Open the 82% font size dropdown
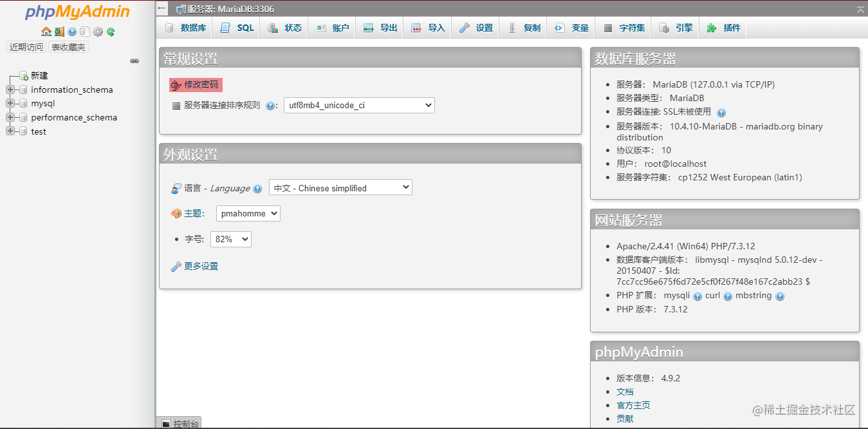The image size is (868, 429). click(x=231, y=239)
